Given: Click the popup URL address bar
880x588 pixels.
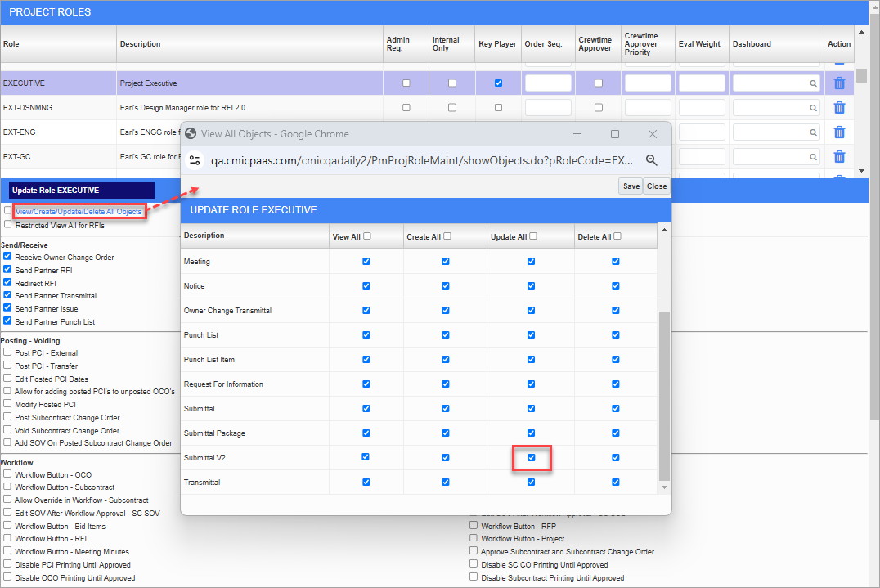Looking at the screenshot, I should click(x=421, y=160).
